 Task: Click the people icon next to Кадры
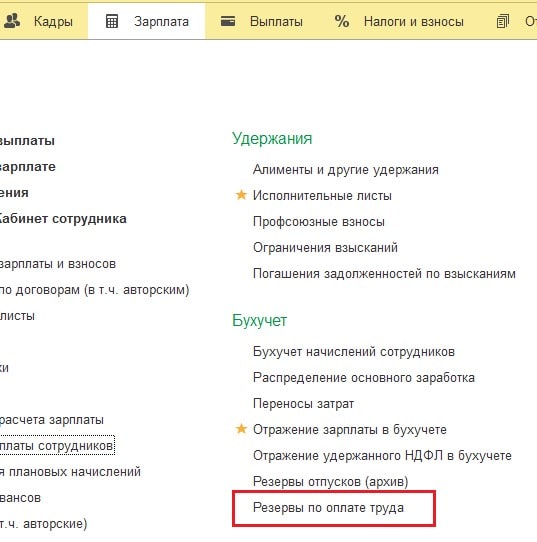tap(11, 21)
